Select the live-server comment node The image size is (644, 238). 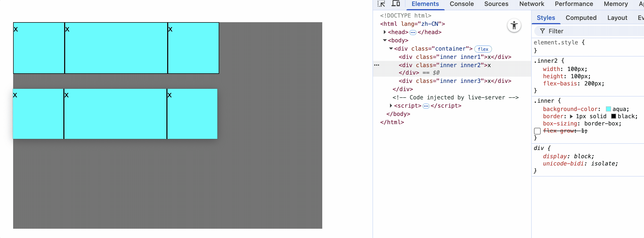pyautogui.click(x=455, y=97)
